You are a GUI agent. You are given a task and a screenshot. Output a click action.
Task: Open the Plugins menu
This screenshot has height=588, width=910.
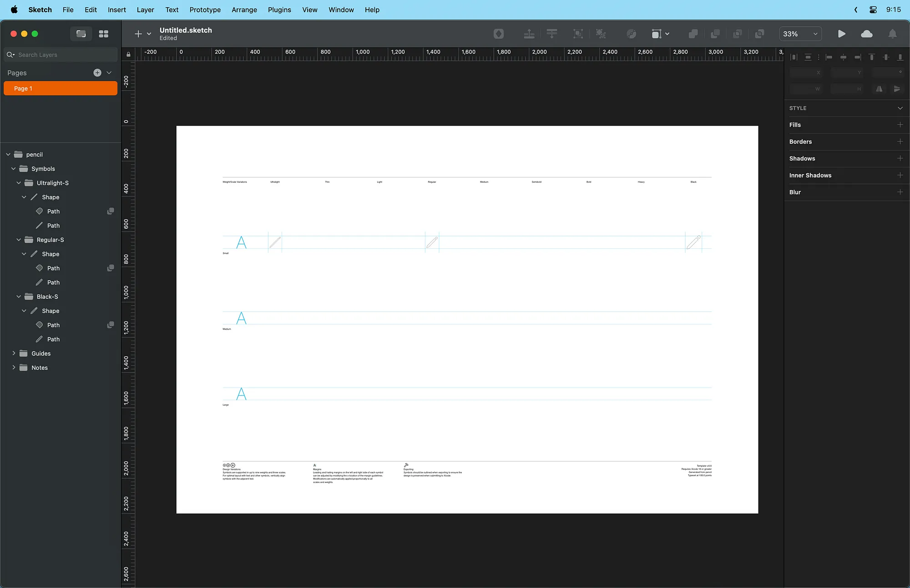(x=279, y=9)
